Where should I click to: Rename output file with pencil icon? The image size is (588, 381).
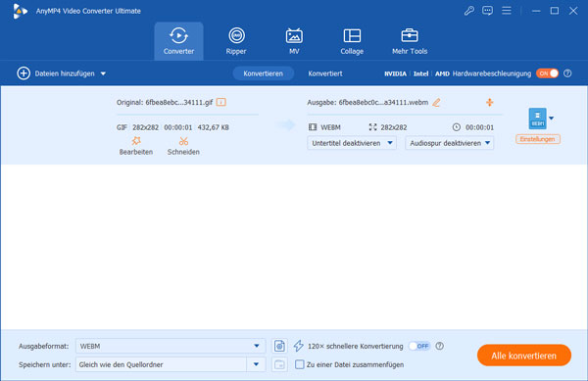coord(436,102)
